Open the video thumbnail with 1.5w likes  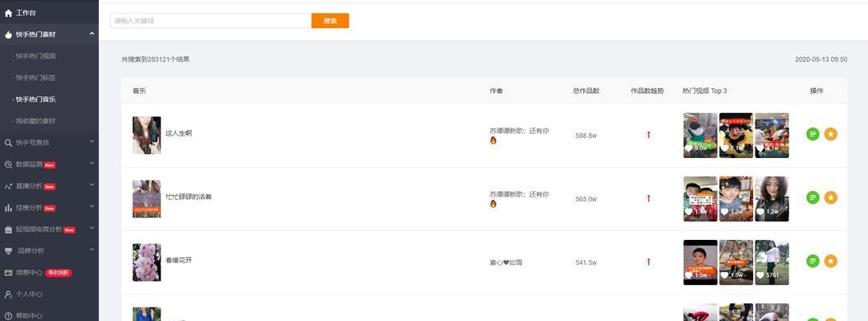[x=700, y=262]
